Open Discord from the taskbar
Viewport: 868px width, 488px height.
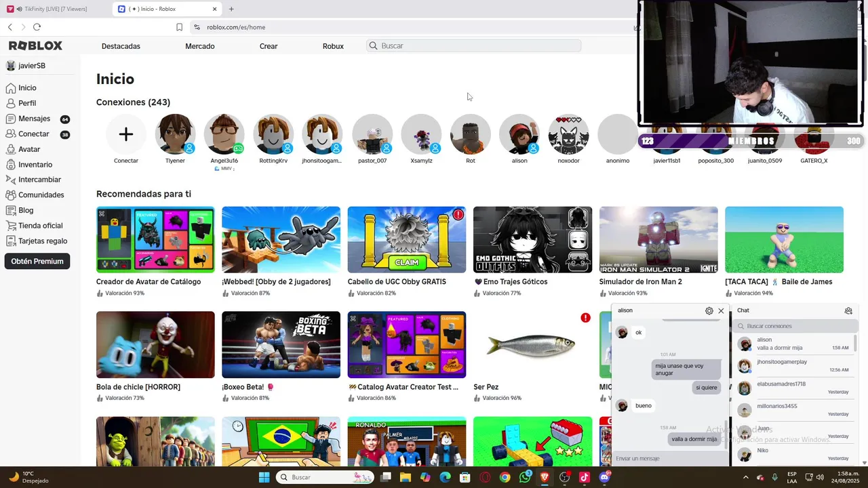click(604, 477)
